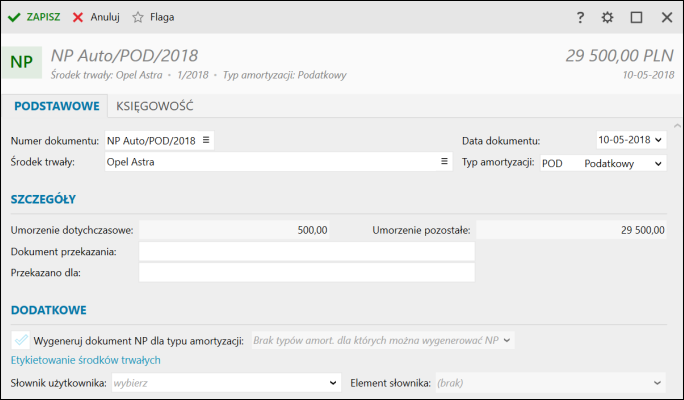Open Etykietowanie środków trwałych link
Image resolution: width=684 pixels, height=400 pixels.
pos(86,360)
